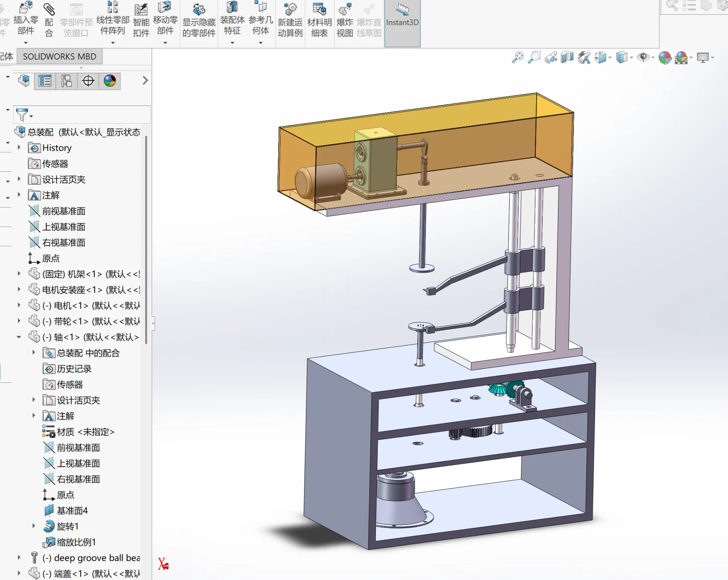Select the 基准面4 plane item
Image resolution: width=728 pixels, height=580 pixels.
coord(66,510)
